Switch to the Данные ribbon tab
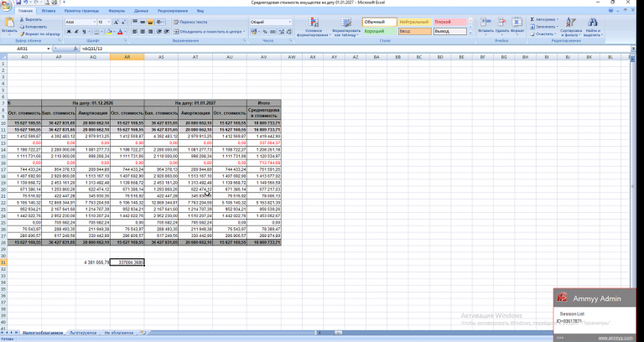 141,11
